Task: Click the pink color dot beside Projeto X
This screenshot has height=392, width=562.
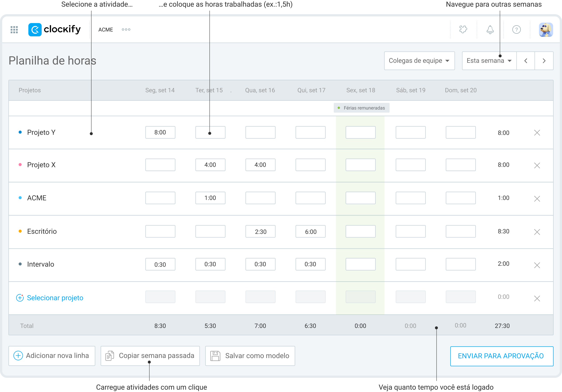Action: [x=20, y=165]
